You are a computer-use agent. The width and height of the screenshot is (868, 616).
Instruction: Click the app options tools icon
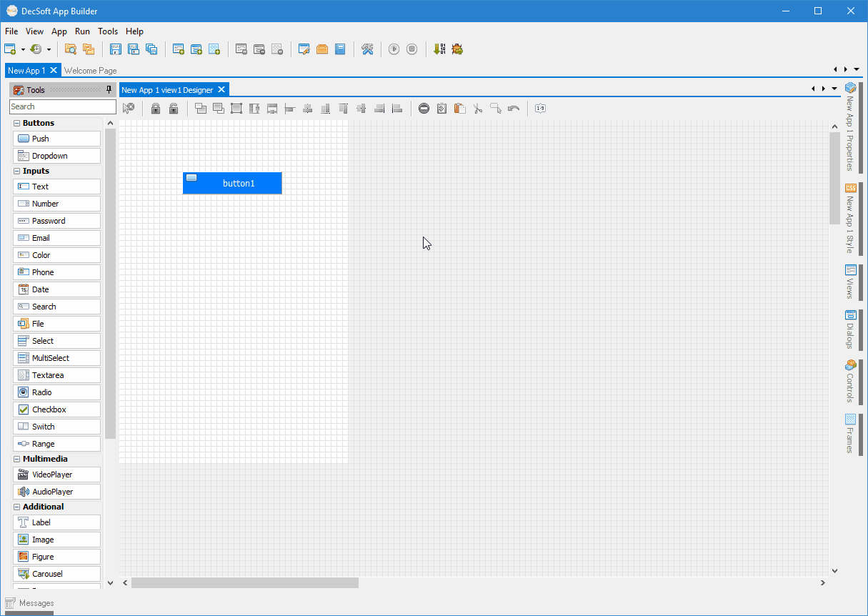[367, 49]
